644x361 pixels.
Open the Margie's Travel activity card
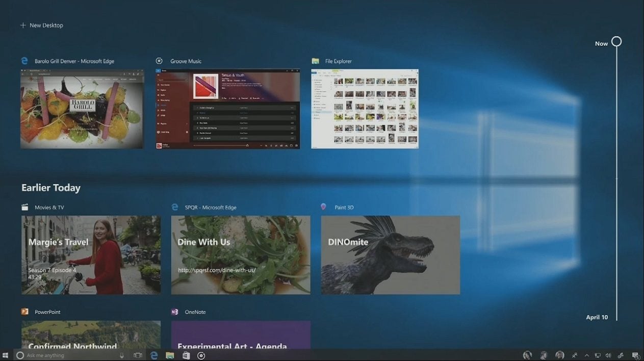pyautogui.click(x=91, y=254)
